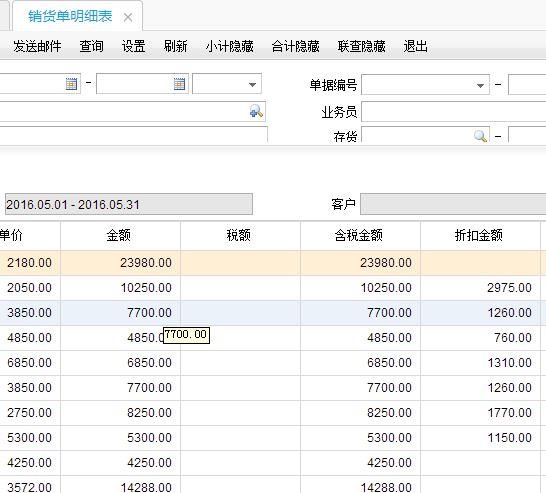The image size is (546, 493).
Task: Select the 4250.00 cell in 含税金额 column
Action: (360, 463)
